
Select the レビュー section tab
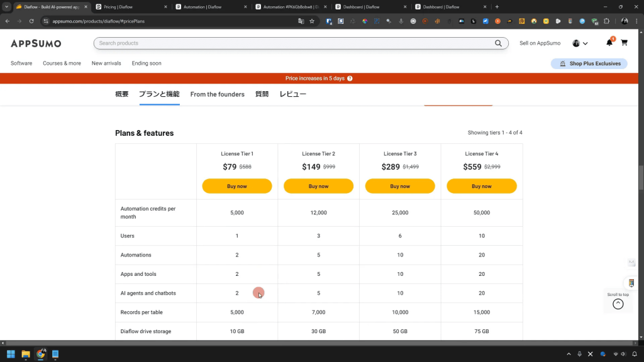(293, 94)
